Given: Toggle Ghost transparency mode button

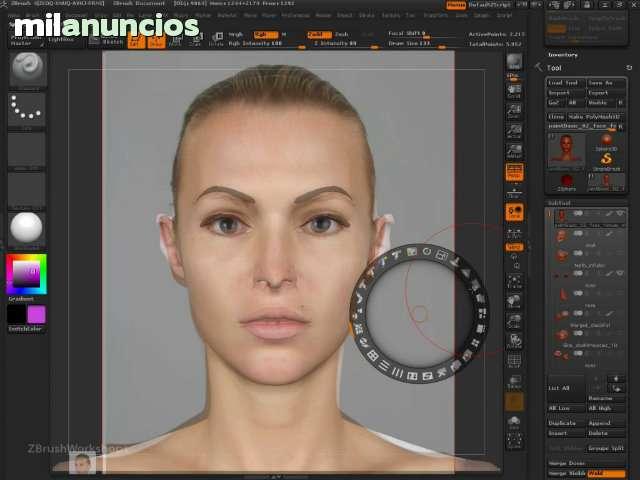Looking at the screenshot, I should [x=514, y=401].
